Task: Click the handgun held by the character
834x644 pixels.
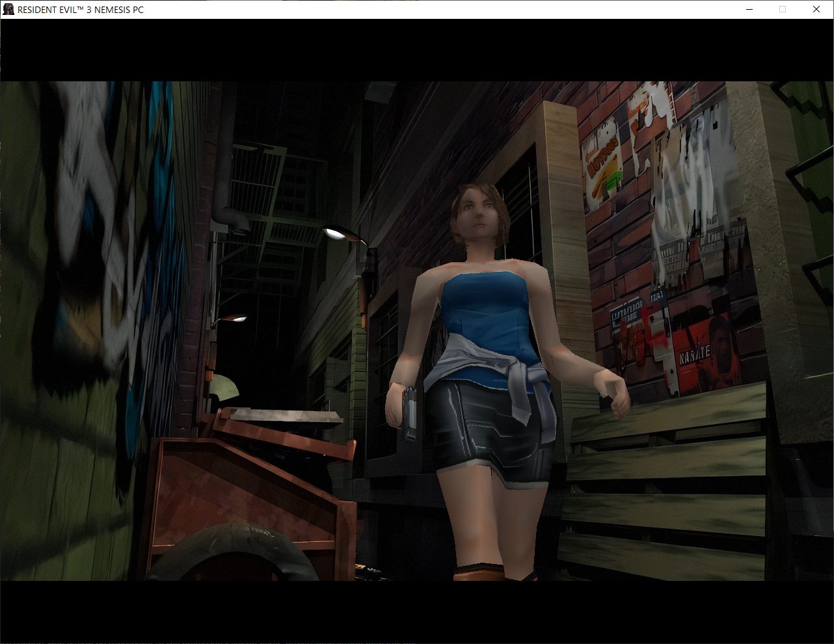Action: pyautogui.click(x=409, y=413)
